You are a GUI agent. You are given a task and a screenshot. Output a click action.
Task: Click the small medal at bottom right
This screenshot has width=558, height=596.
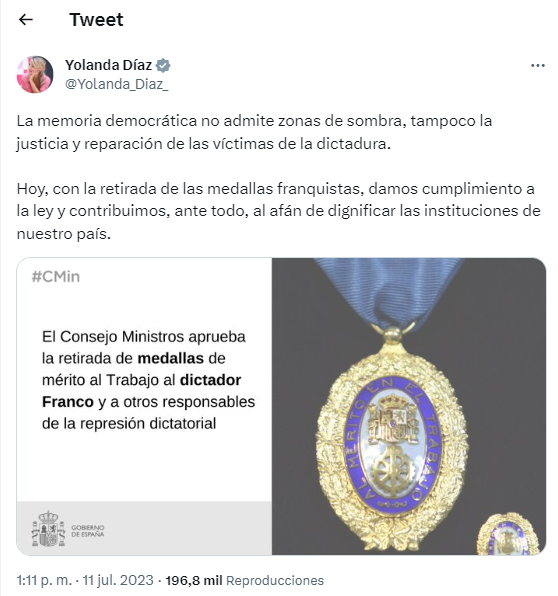(508, 534)
